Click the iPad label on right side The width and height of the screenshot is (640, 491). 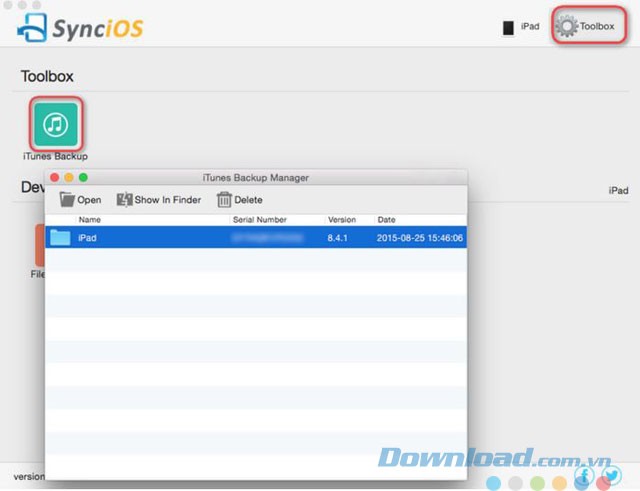pyautogui.click(x=618, y=191)
